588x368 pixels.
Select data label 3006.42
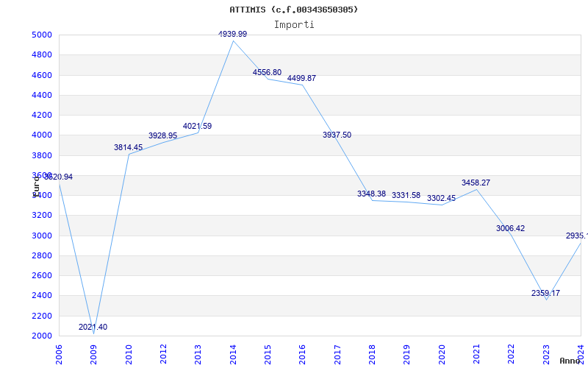pos(510,228)
